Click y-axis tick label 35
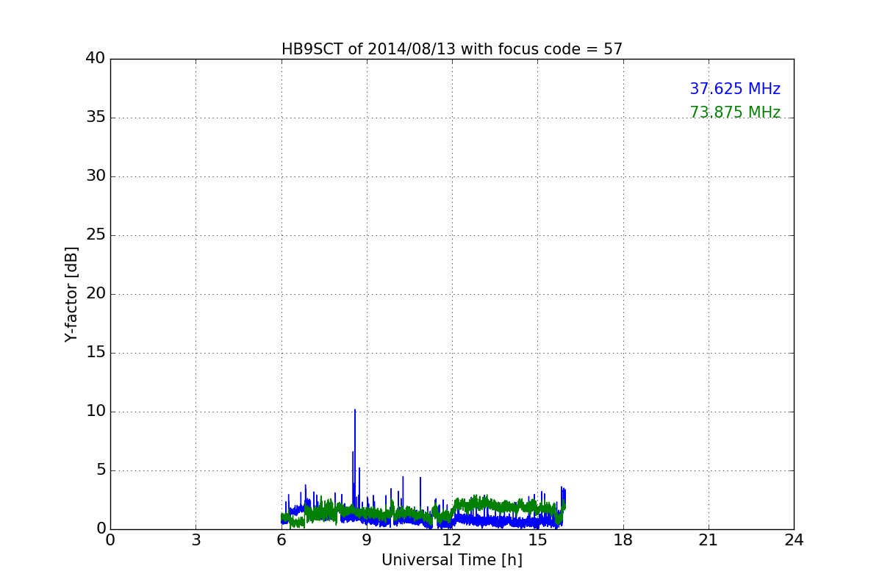This screenshot has height=588, width=882. (95, 118)
